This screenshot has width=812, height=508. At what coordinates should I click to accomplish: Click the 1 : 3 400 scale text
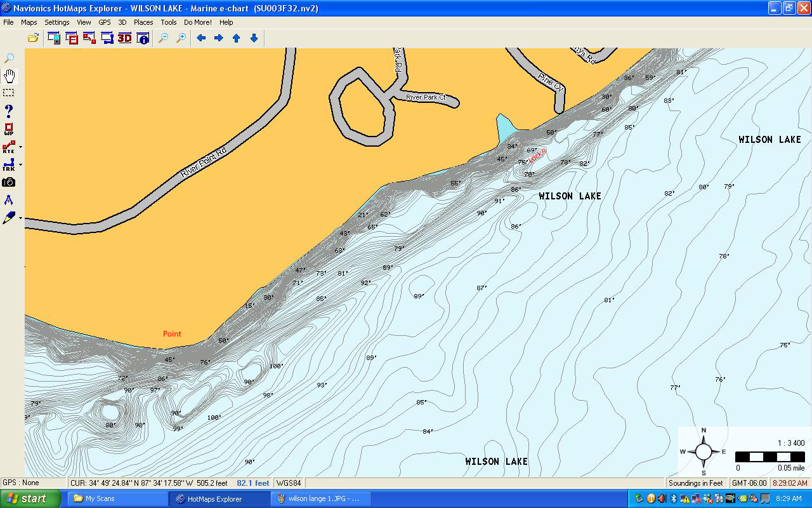tap(791, 443)
